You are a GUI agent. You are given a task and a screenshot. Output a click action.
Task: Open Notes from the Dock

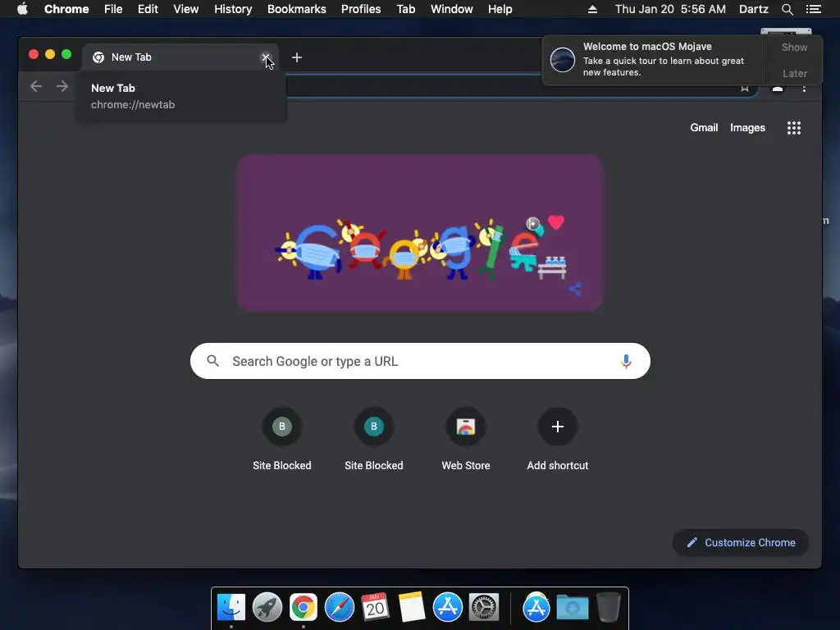pyautogui.click(x=411, y=607)
